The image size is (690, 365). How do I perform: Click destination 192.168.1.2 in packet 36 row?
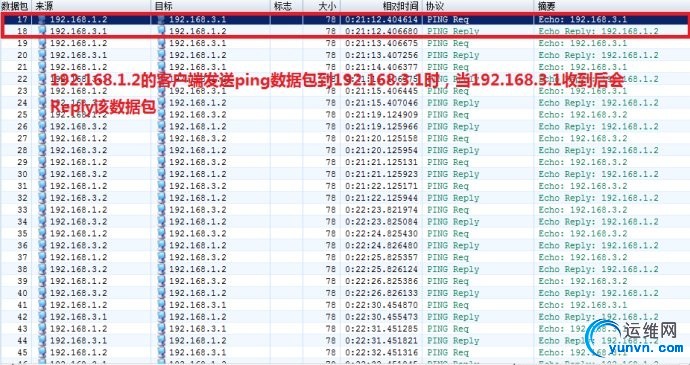pos(198,245)
